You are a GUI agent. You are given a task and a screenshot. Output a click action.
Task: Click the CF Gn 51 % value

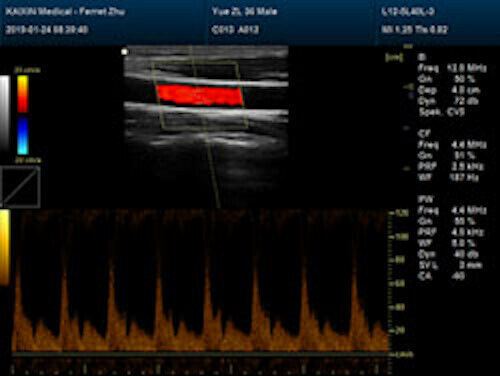465,155
